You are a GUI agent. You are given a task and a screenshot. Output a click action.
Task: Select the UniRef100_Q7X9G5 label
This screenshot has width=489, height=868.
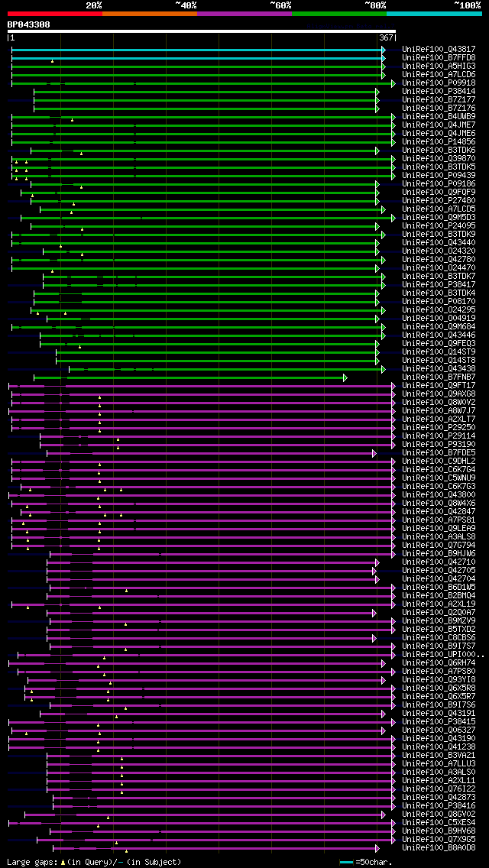pyautogui.click(x=439, y=840)
